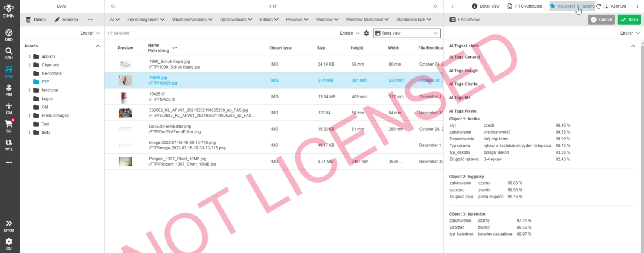Select the DocEditFormEditor.png row
This screenshot has height=253, width=644.
click(274, 129)
